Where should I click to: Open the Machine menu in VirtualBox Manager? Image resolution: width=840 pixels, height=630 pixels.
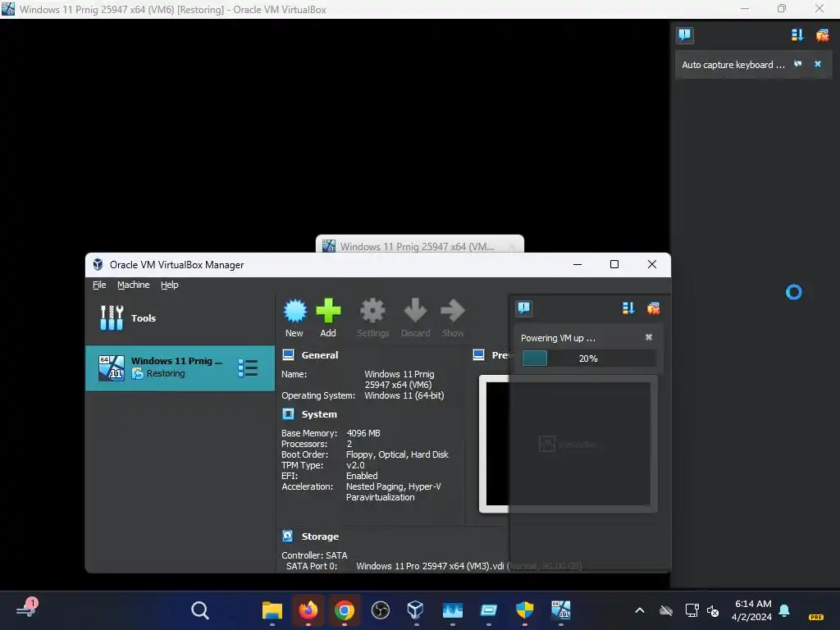pyautogui.click(x=134, y=285)
